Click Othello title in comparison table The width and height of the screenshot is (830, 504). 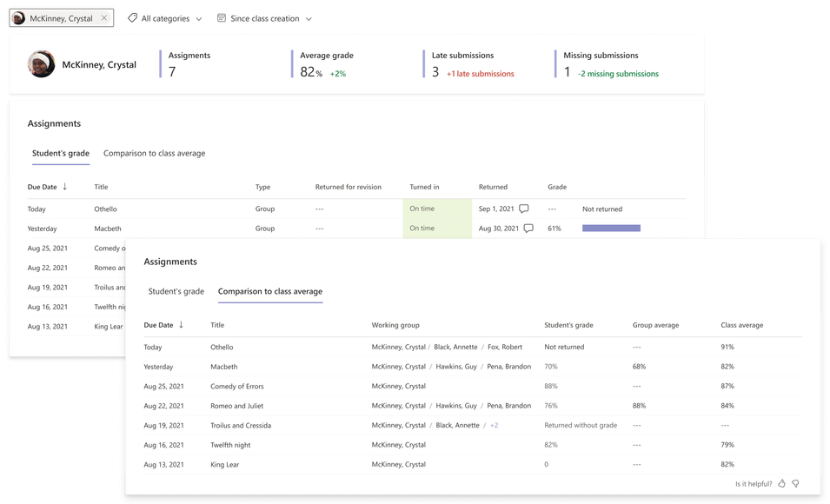coord(222,348)
